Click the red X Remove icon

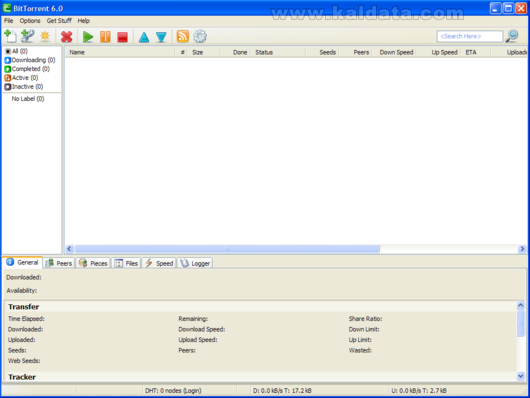coord(67,37)
